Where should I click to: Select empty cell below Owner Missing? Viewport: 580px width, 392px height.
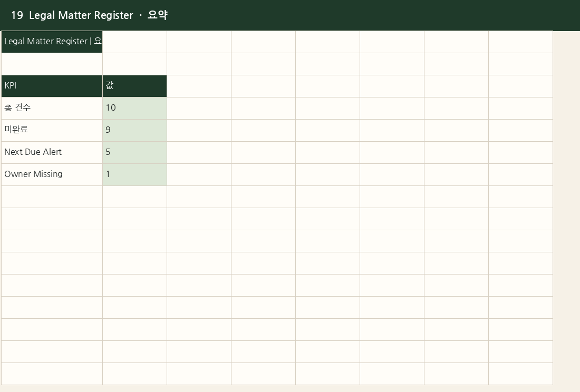pos(52,197)
